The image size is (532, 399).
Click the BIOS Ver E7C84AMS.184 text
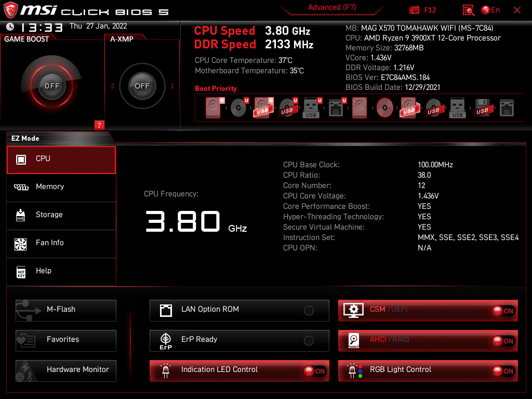point(388,77)
